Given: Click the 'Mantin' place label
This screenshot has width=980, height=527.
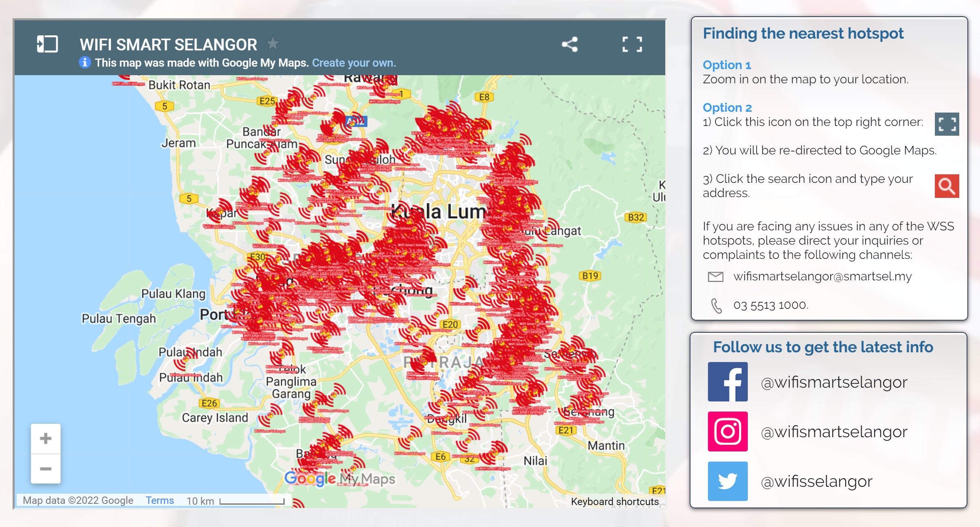Looking at the screenshot, I should (x=606, y=446).
